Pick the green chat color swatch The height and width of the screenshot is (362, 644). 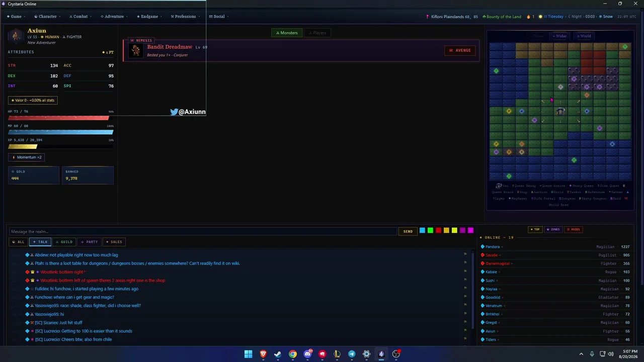(x=430, y=230)
